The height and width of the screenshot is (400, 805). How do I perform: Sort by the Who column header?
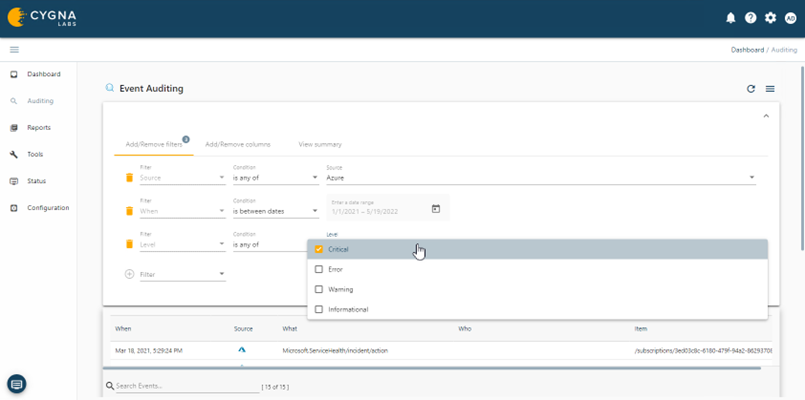(x=465, y=329)
